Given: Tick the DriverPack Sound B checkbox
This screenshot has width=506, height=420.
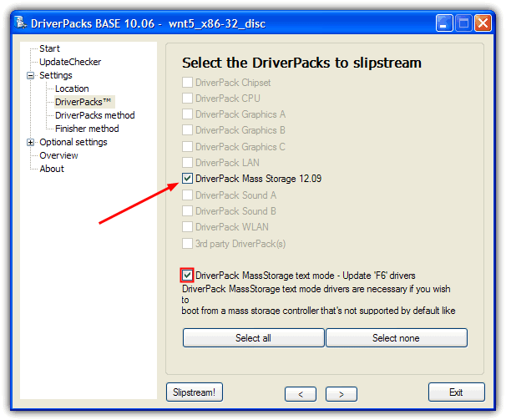Looking at the screenshot, I should (x=187, y=210).
